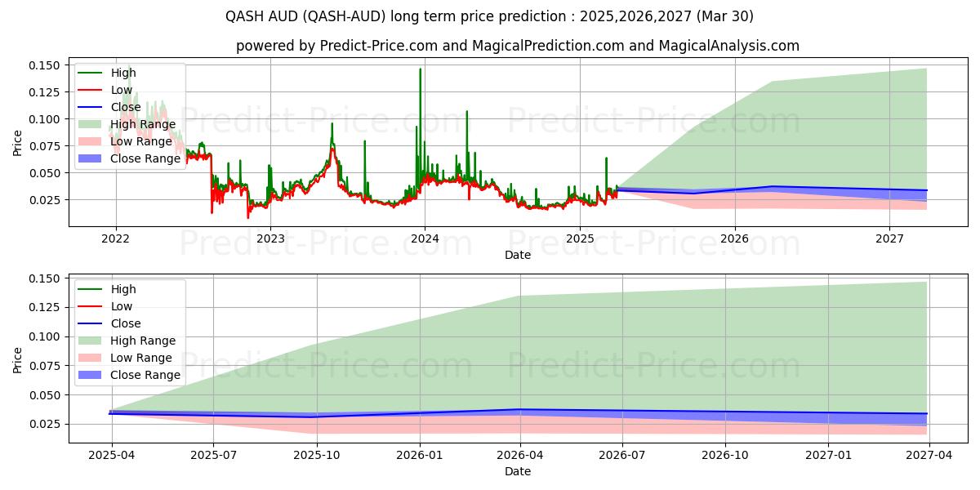Click the tallest green price spike near 2024
Screen dimensions: 980x490
(421, 70)
